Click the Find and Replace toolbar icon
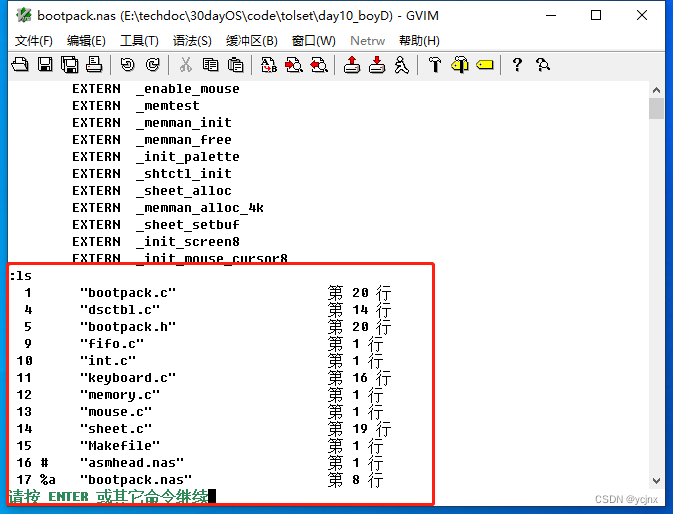The image size is (673, 514). (269, 65)
